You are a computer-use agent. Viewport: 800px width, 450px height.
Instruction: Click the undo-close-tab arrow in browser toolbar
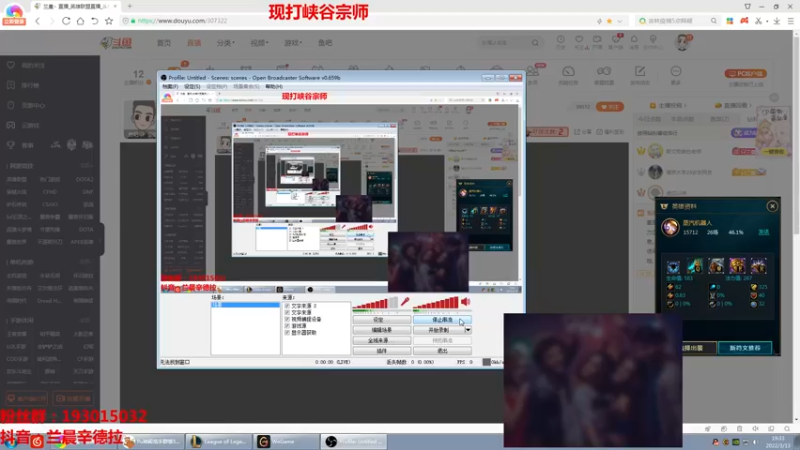[x=94, y=21]
